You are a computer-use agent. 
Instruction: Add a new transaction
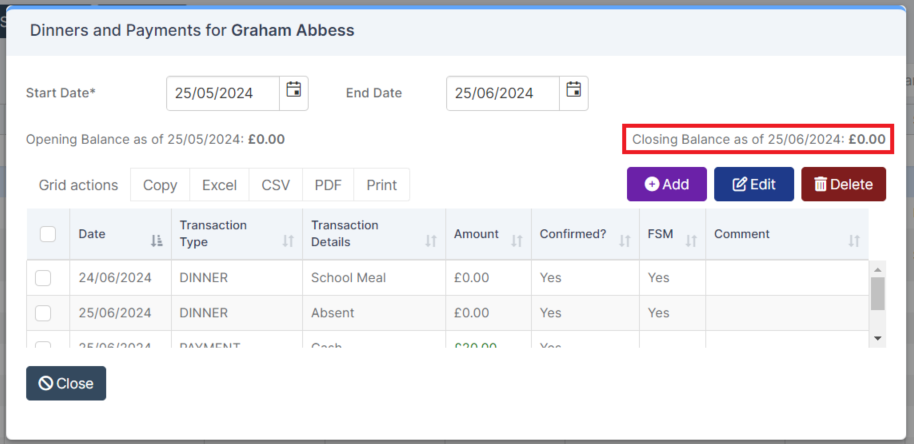(667, 184)
